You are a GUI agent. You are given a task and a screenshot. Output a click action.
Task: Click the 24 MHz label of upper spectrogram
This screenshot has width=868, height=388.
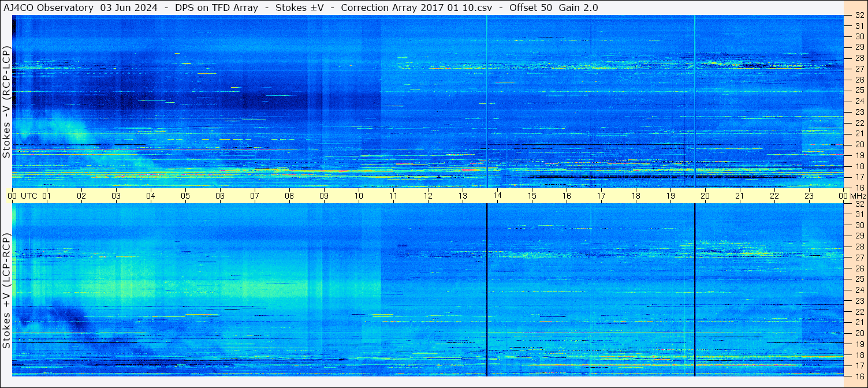click(x=859, y=101)
